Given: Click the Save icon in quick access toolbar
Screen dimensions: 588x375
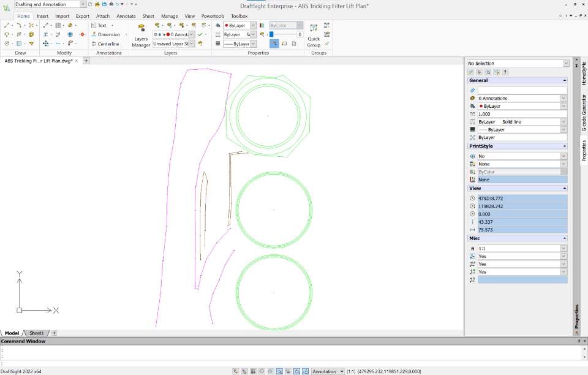Looking at the screenshot, I should (104, 4).
